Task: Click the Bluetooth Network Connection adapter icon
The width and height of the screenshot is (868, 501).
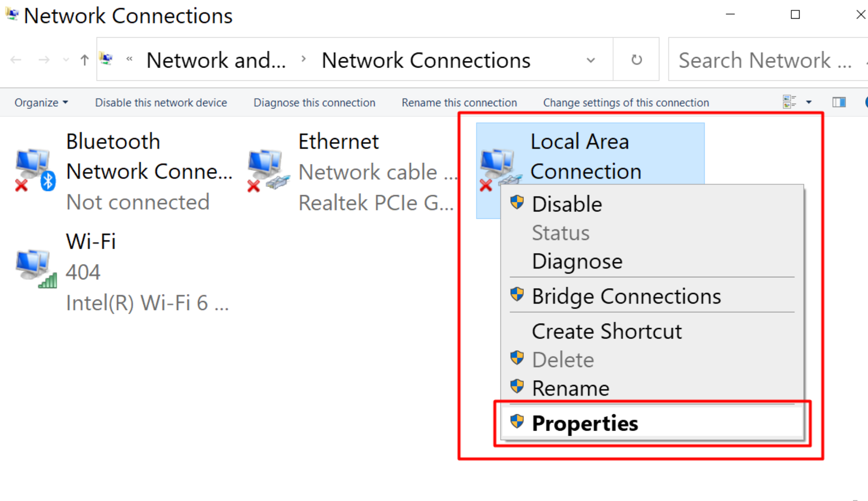Action: point(34,170)
